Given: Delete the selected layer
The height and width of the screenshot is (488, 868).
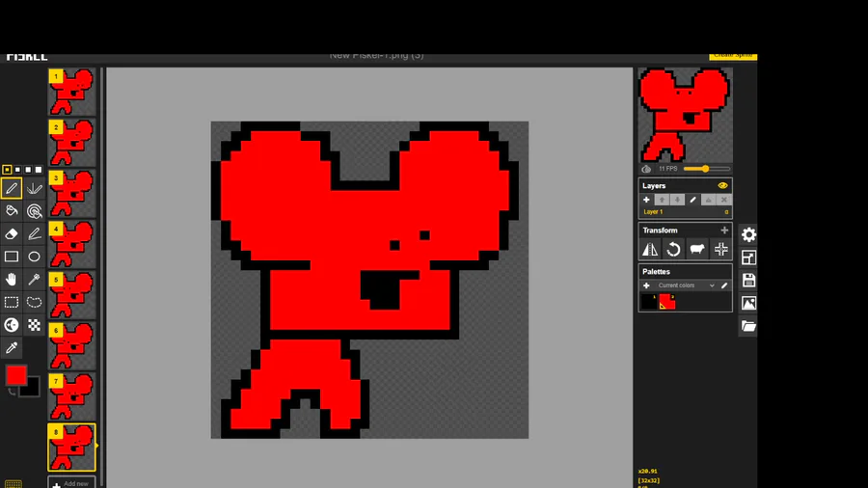Looking at the screenshot, I should [x=723, y=200].
